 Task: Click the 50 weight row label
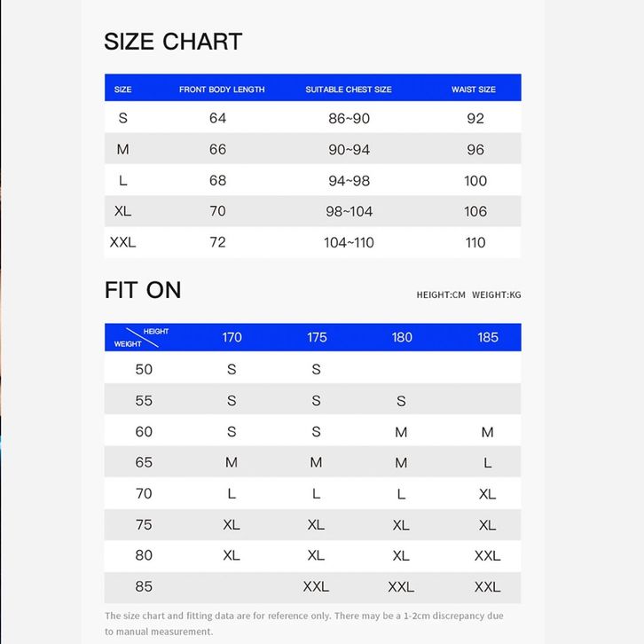click(144, 369)
